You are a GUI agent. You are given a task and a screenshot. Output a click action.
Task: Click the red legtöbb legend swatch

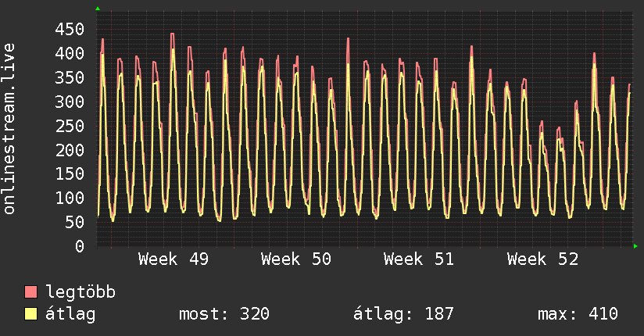(x=31, y=292)
